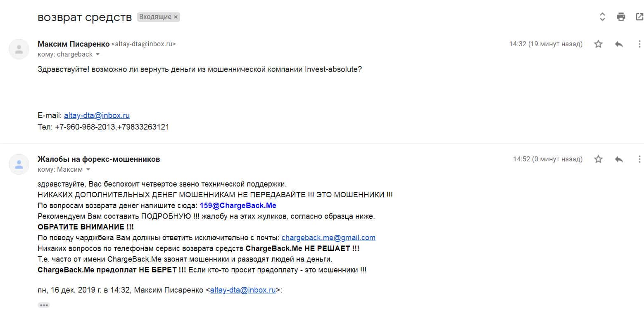Print the whole email conversation
The height and width of the screenshot is (319, 644).
coord(621,17)
